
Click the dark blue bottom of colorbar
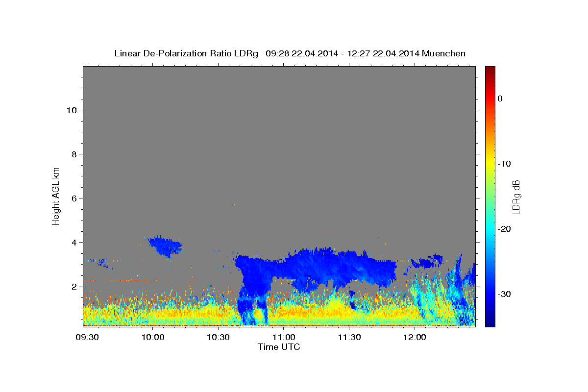[x=490, y=321]
